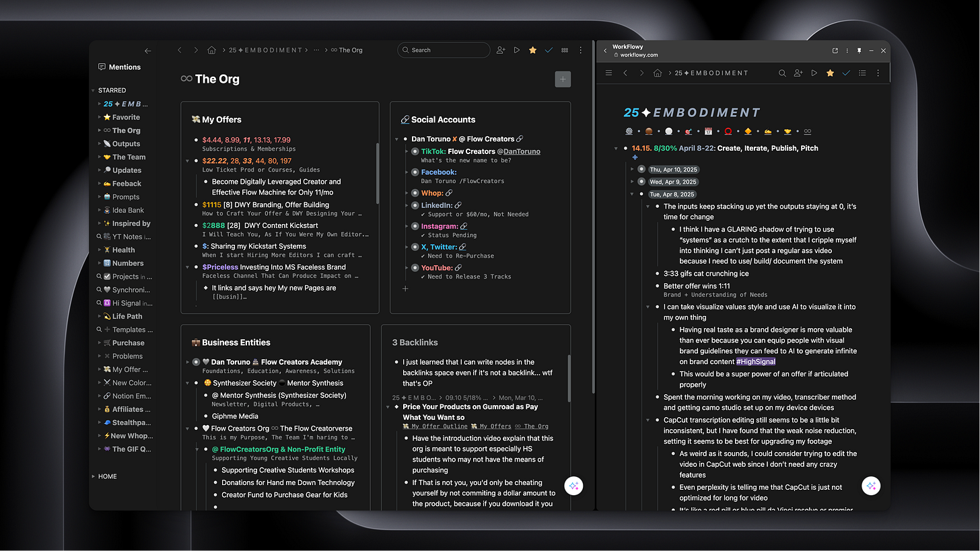
Task: Click the #HighSignal tag
Action: tap(756, 362)
